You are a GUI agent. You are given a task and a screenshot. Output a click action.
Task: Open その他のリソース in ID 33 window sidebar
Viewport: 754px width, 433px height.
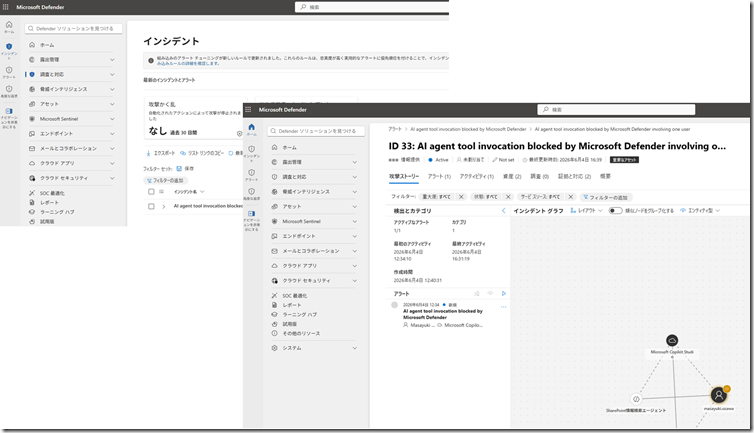click(x=301, y=333)
